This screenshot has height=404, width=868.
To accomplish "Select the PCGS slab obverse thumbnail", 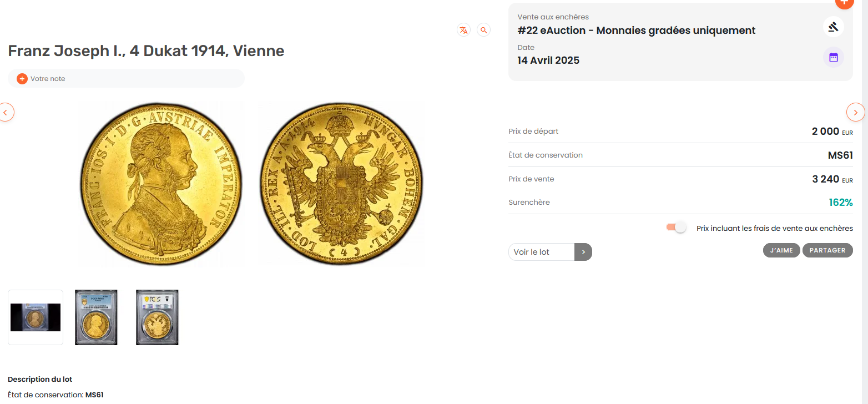I will pyautogui.click(x=96, y=317).
